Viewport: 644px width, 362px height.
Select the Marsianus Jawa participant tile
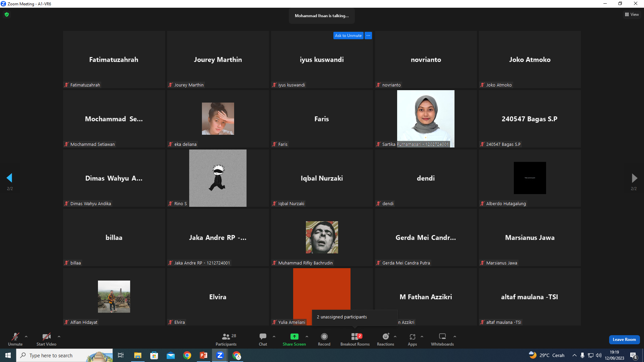[530, 238]
